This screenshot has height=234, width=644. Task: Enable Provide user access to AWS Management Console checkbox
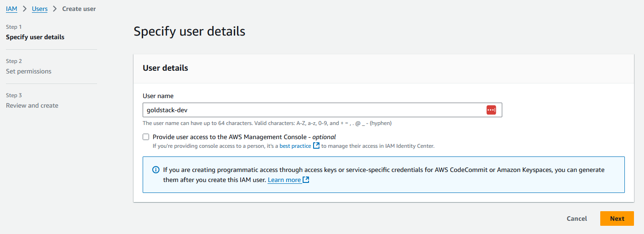146,137
